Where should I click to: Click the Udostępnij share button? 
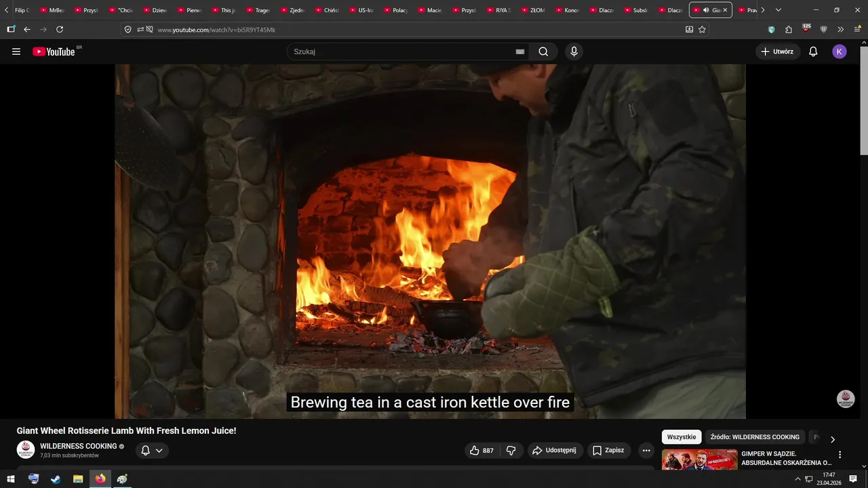pos(555,450)
